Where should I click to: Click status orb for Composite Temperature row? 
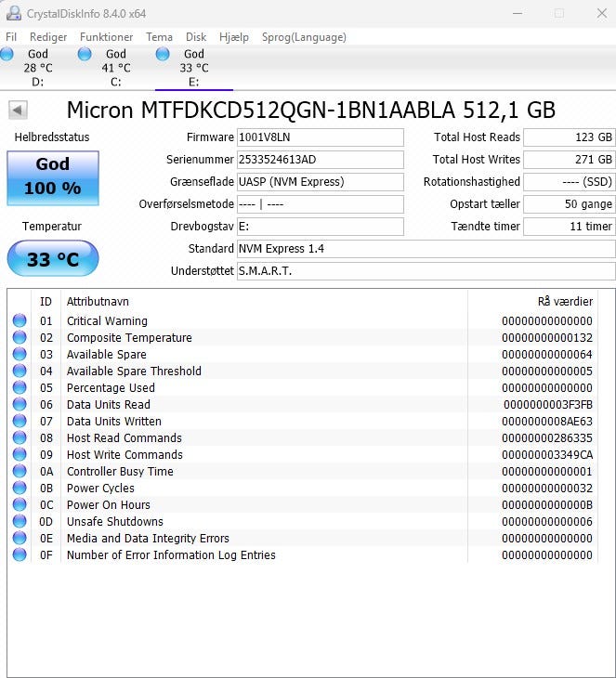pyautogui.click(x=20, y=337)
